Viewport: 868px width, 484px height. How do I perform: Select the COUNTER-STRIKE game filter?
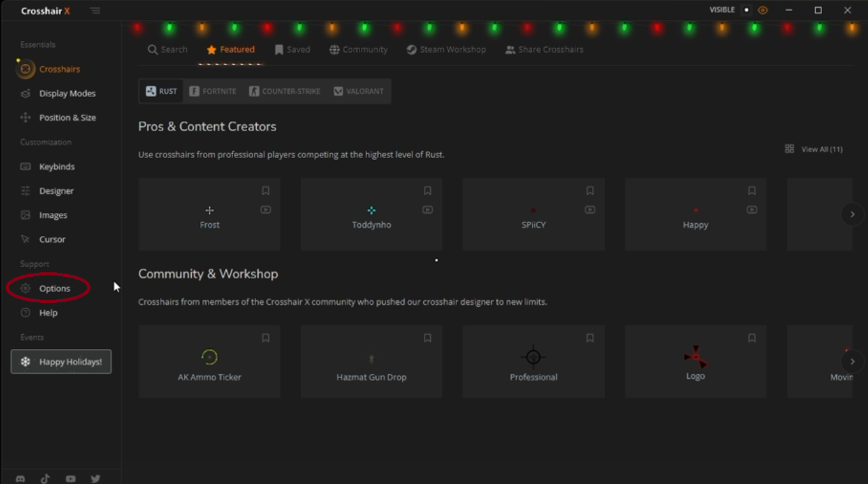click(x=285, y=91)
